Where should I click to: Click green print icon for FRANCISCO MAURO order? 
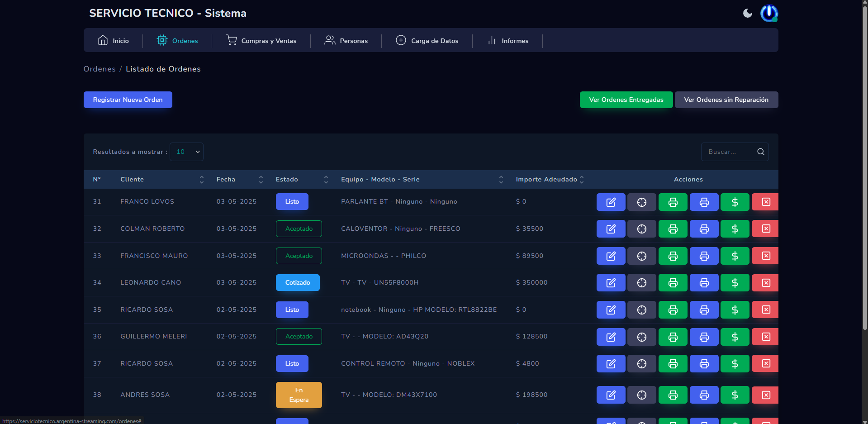(673, 256)
